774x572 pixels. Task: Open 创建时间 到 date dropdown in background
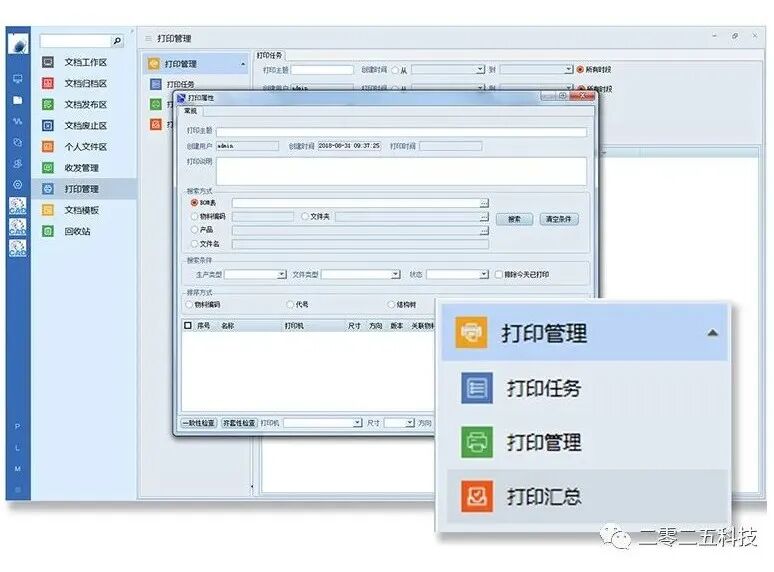(x=569, y=70)
